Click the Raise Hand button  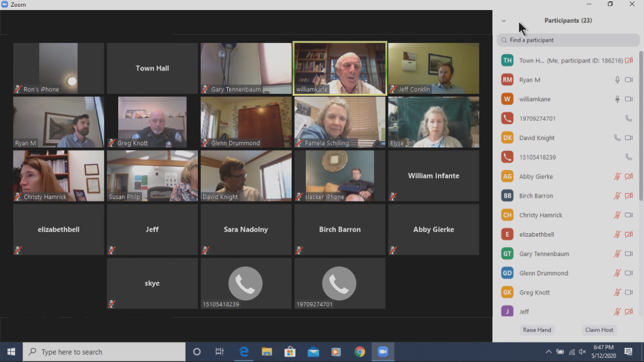(537, 330)
